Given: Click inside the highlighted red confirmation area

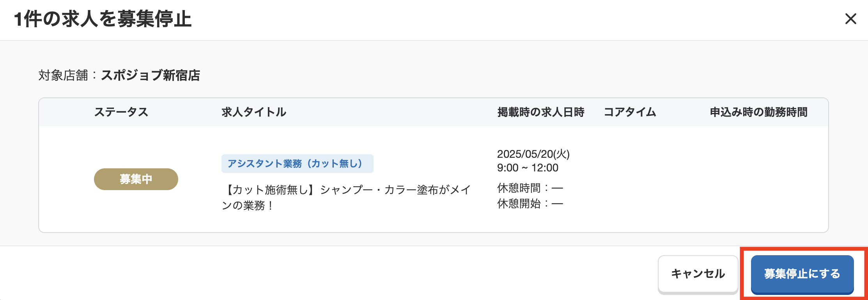Looking at the screenshot, I should (802, 274).
